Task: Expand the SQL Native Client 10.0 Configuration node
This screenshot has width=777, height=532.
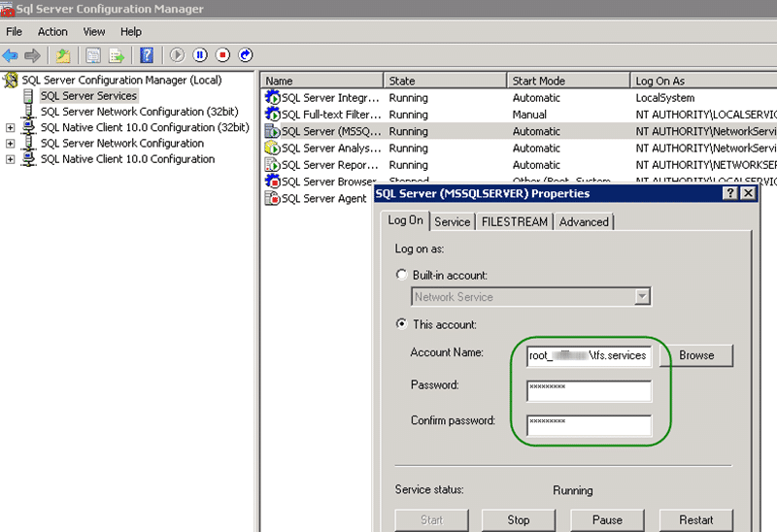Action: (10, 159)
